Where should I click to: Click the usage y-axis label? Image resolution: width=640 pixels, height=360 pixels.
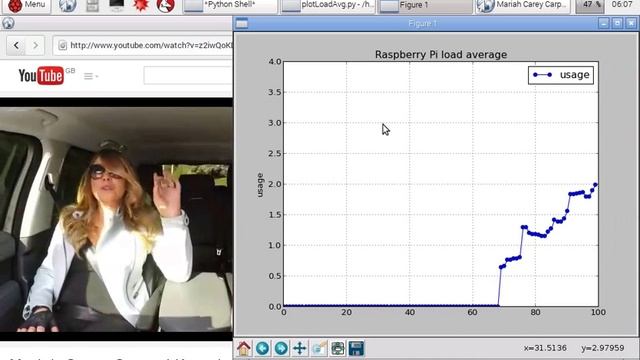coord(260,185)
